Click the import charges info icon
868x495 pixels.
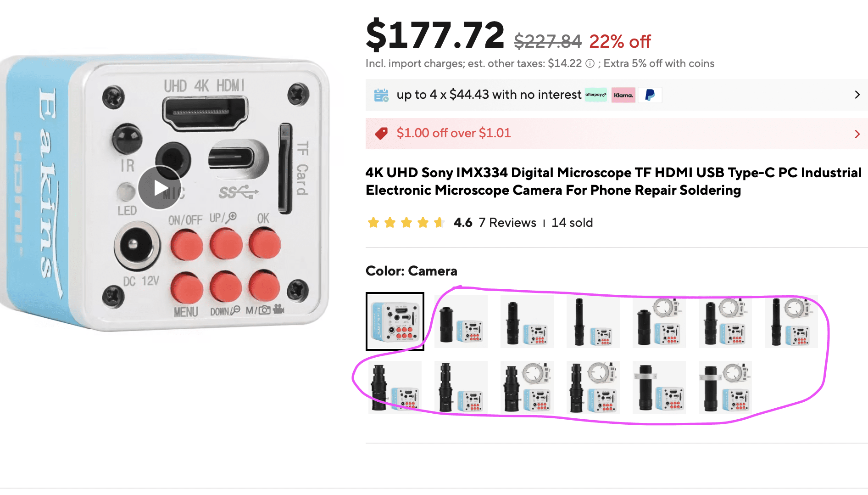[x=590, y=64]
